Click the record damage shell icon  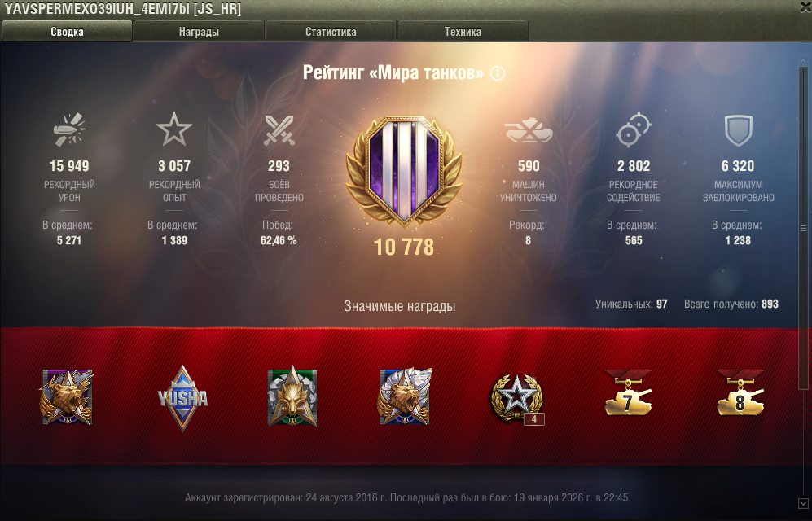[69, 129]
